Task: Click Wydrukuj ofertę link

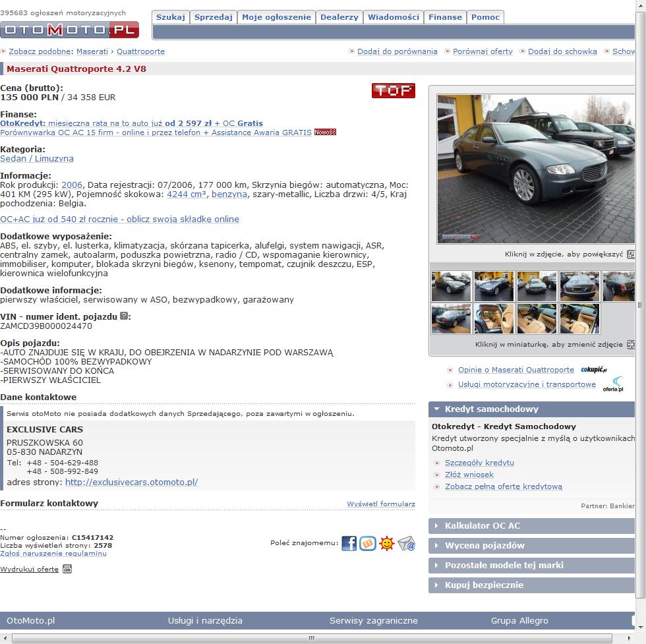Action: click(29, 569)
